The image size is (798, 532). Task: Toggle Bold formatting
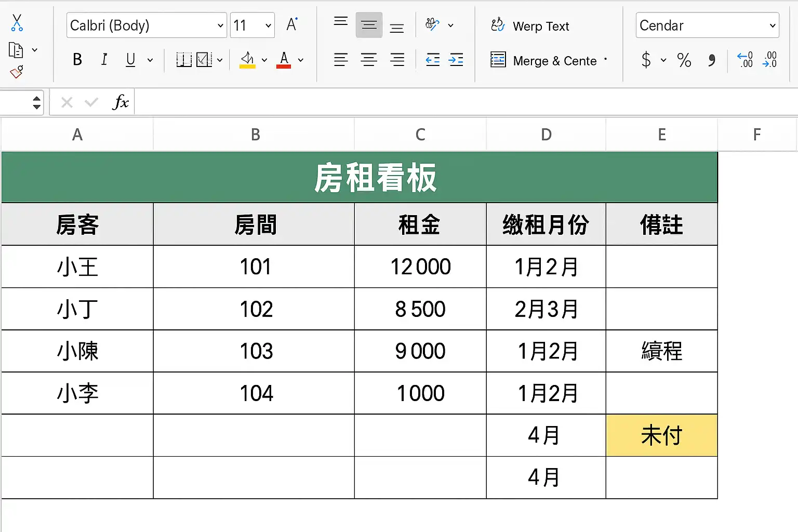pos(77,60)
